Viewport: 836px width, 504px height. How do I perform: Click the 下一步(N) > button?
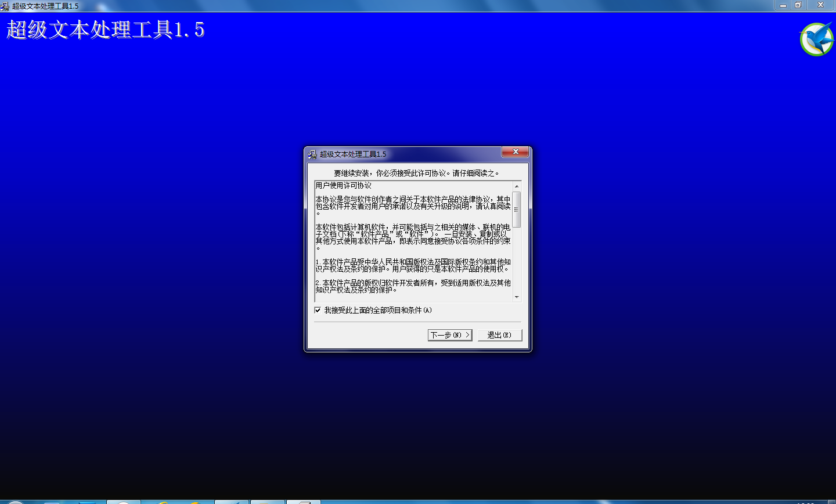tap(450, 335)
